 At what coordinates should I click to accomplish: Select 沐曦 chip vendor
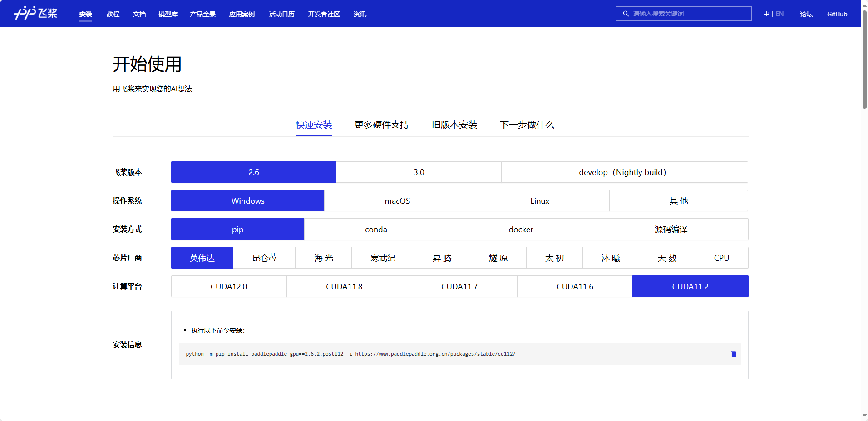(611, 258)
